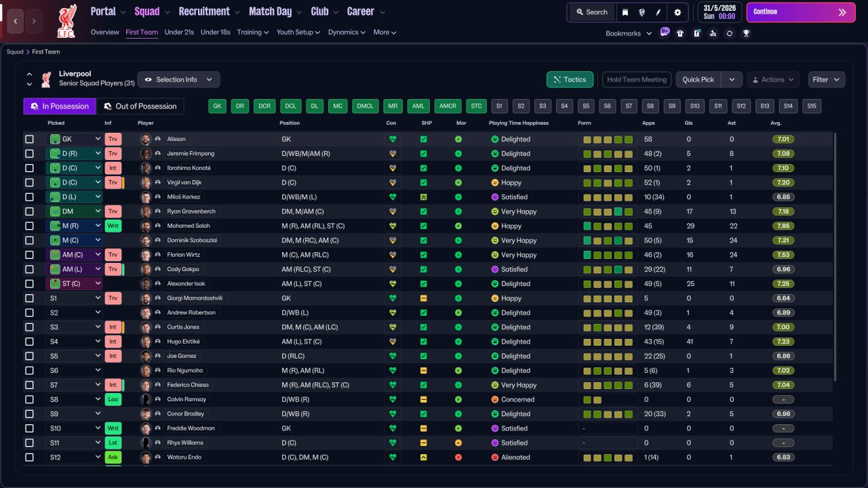Click Rhys Williams' orange morale icon
This screenshot has height=488, width=868.
point(458,443)
